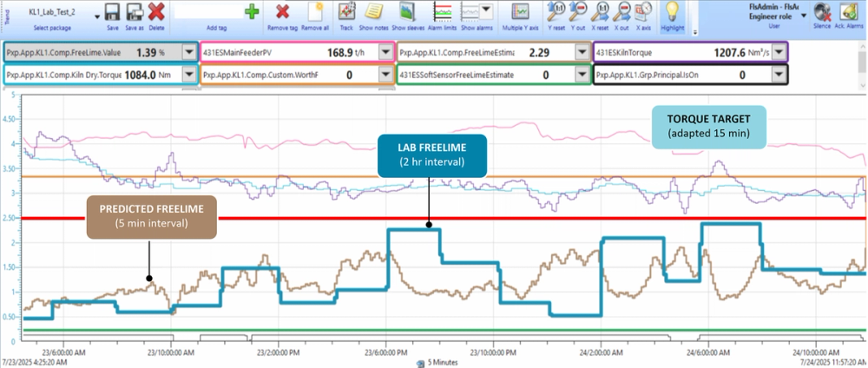Open dropdown for Custom.WorthF tag

tap(385, 74)
